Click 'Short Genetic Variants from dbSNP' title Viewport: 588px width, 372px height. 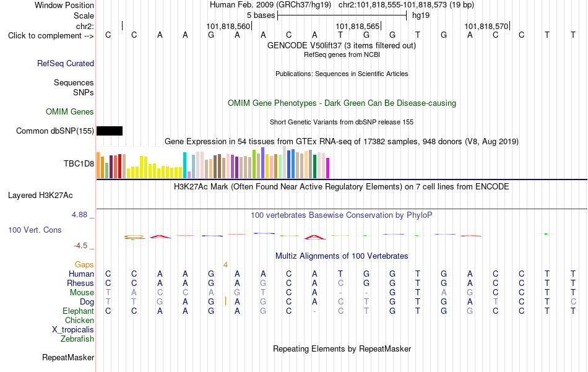[342, 123]
